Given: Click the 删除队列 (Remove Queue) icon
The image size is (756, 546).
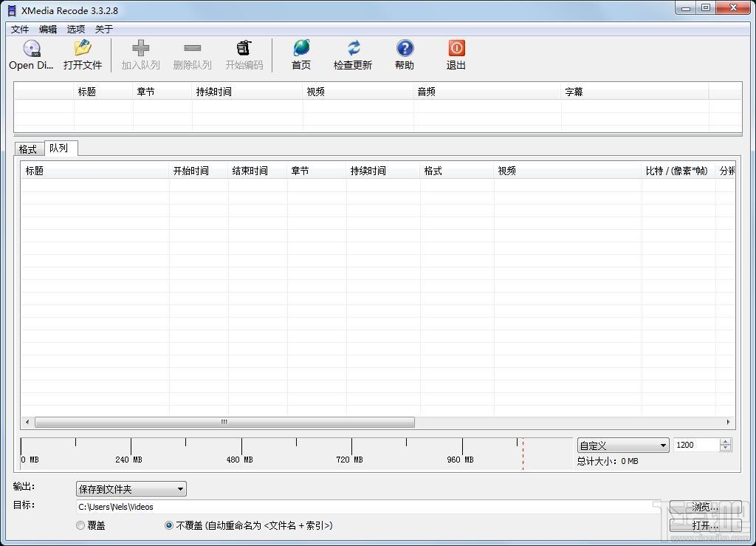Looking at the screenshot, I should 192,52.
